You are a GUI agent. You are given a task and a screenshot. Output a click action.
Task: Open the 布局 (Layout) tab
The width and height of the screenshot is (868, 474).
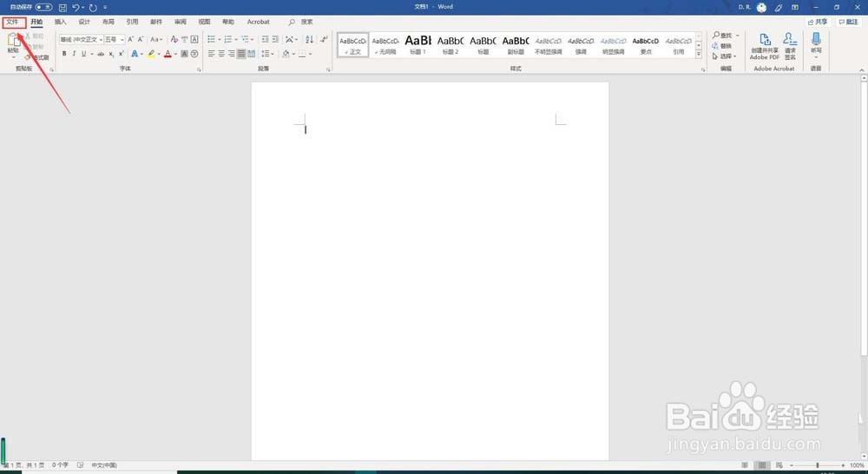108,22
